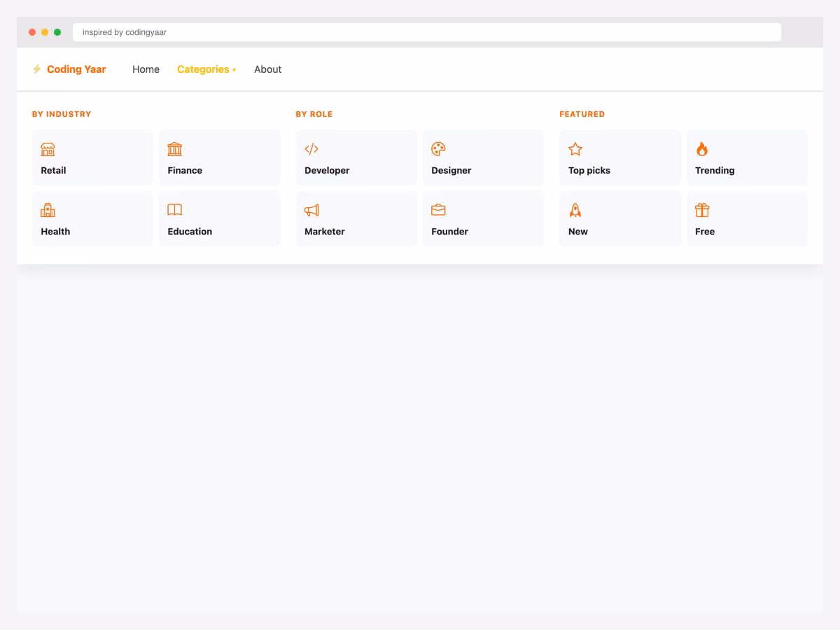
Task: Click the Education open book icon
Action: pyautogui.click(x=175, y=210)
